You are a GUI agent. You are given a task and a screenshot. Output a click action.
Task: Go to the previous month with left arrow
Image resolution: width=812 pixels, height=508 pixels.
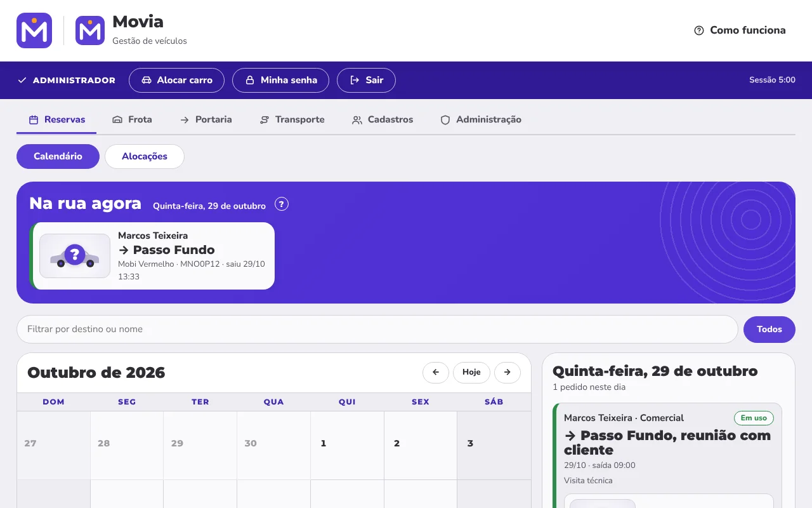pyautogui.click(x=436, y=372)
